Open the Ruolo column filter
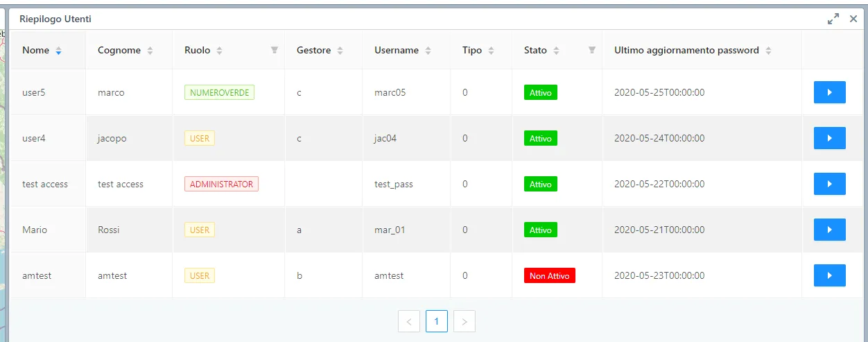Image resolution: width=868 pixels, height=342 pixels. [x=274, y=50]
